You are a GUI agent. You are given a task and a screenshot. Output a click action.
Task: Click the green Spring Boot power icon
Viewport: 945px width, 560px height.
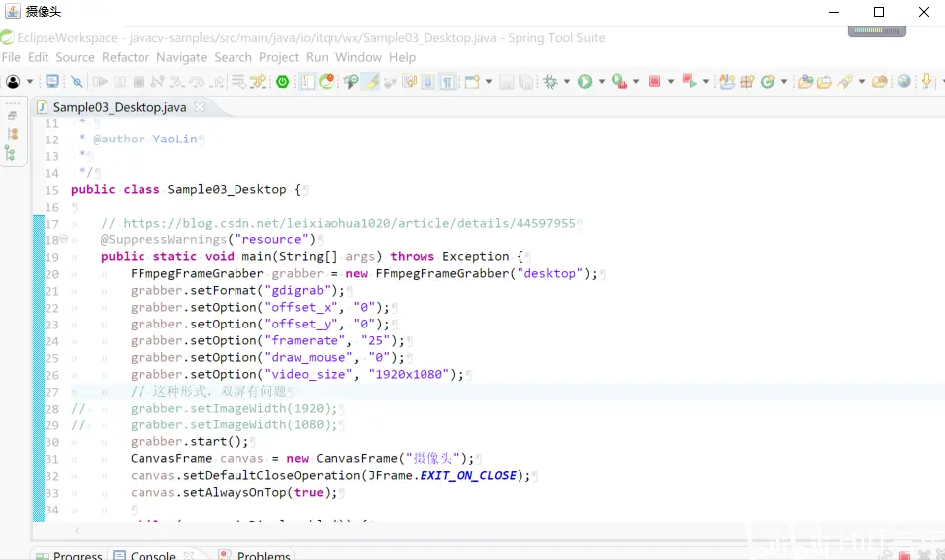(x=282, y=81)
